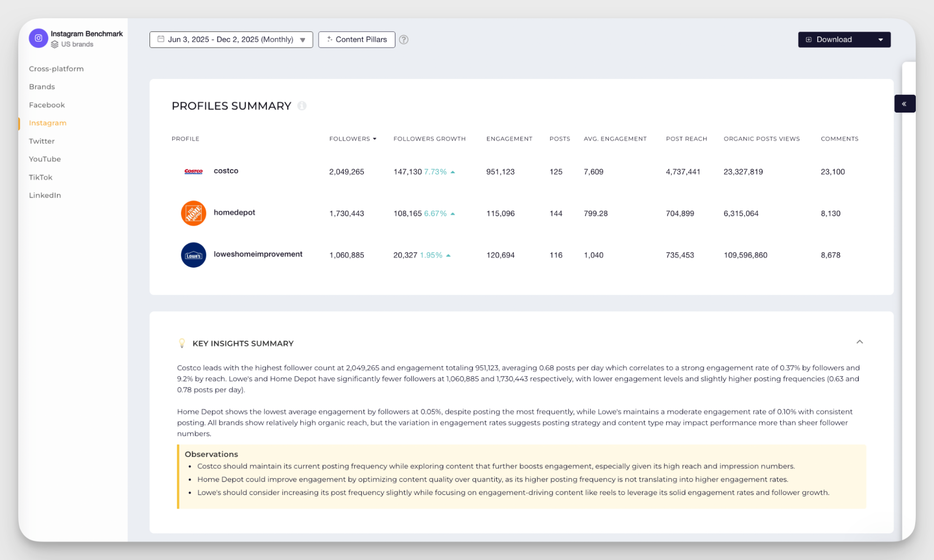Click the Home Depot brand logo
The height and width of the screenshot is (560, 934).
coord(193,213)
